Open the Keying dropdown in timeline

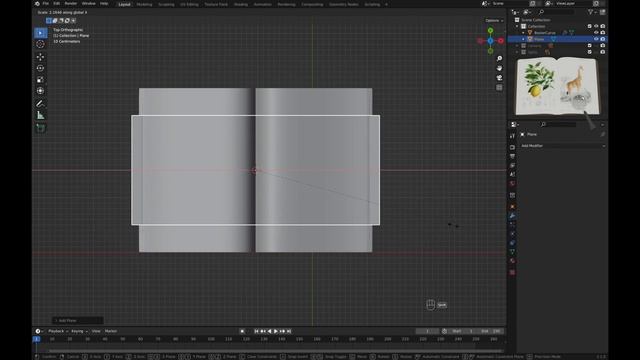(x=79, y=331)
